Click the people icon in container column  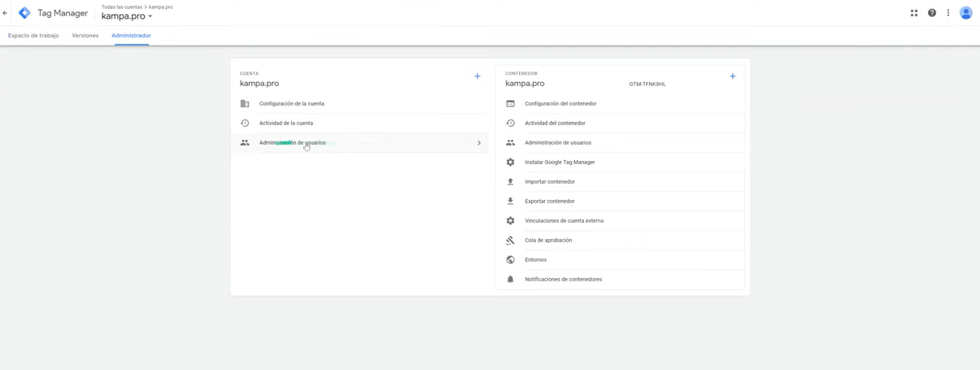point(511,143)
